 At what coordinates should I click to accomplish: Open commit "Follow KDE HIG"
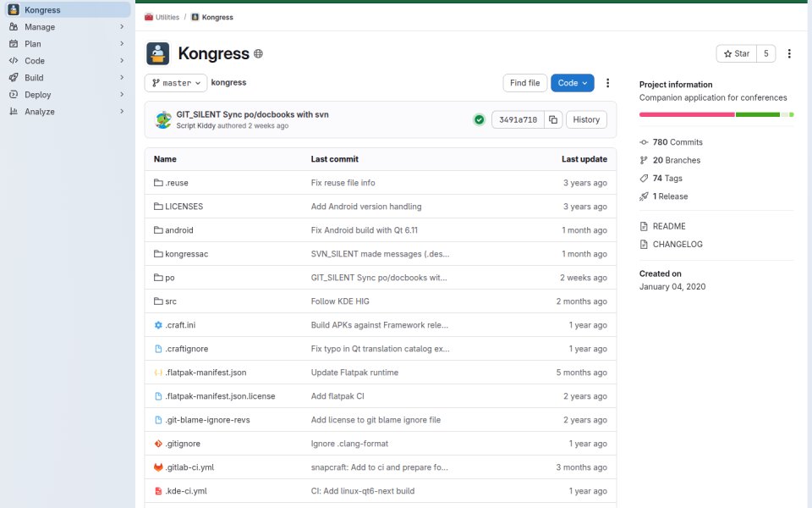tap(340, 301)
